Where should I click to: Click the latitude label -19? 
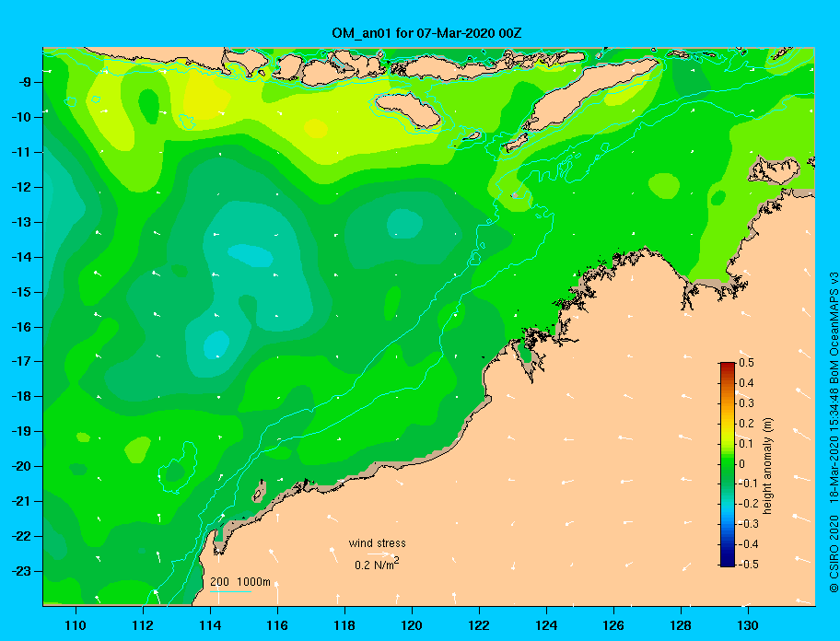point(21,431)
